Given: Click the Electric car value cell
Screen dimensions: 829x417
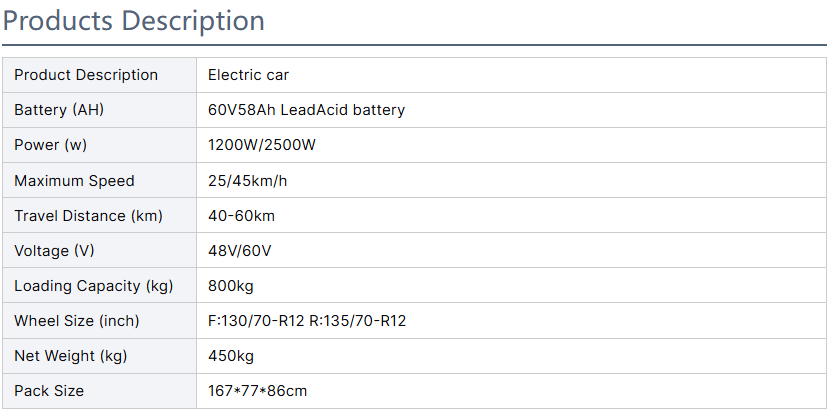Looking at the screenshot, I should coord(511,75).
